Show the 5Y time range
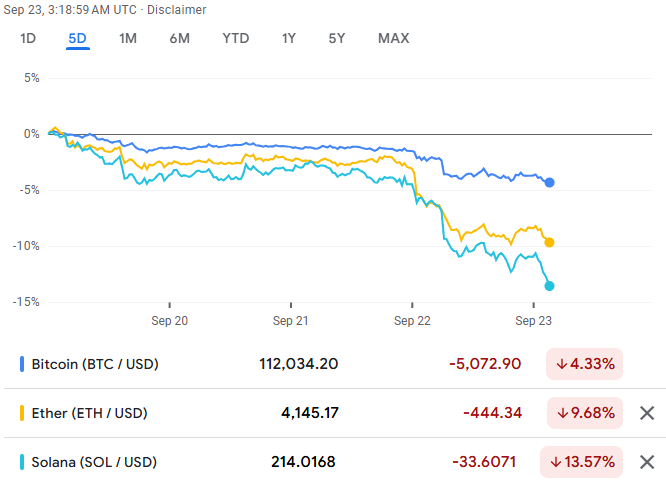The width and height of the screenshot is (666, 480). coord(337,39)
